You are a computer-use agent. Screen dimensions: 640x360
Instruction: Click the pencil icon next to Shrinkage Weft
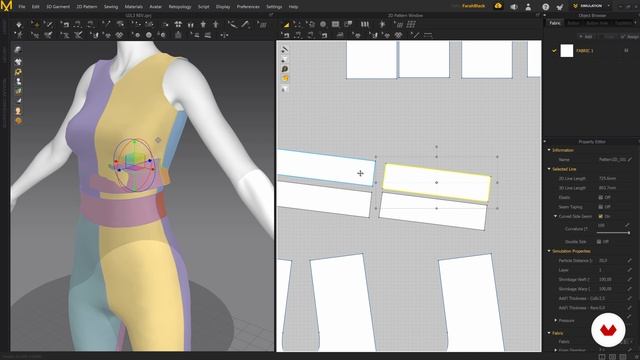click(629, 279)
